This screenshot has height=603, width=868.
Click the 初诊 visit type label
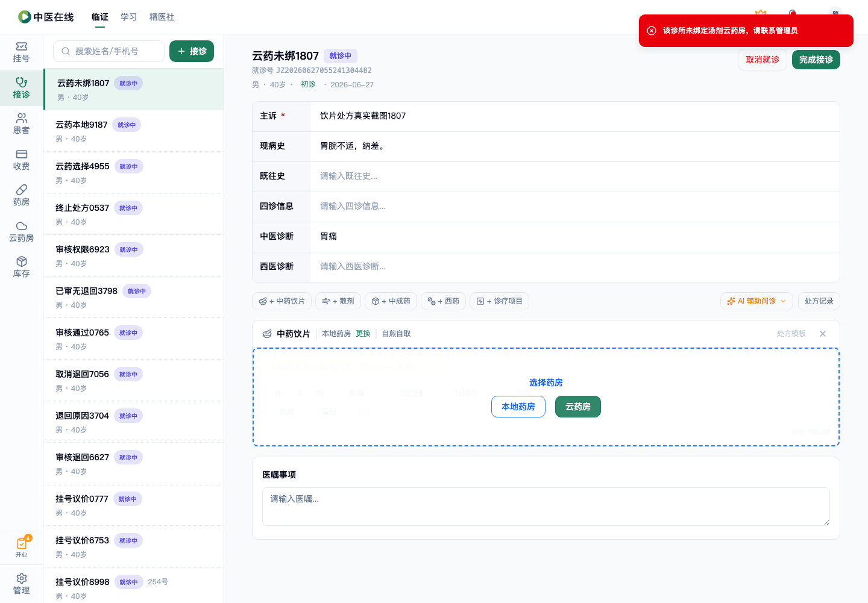click(x=308, y=84)
